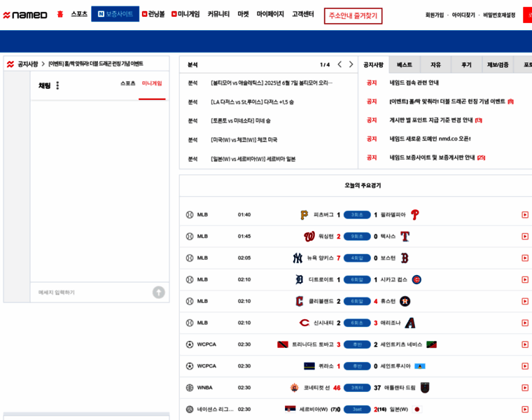Screen dimensions: 532x420
Task: Open the LA 다저스 vs St.루이스 analysis
Action: [x=252, y=102]
